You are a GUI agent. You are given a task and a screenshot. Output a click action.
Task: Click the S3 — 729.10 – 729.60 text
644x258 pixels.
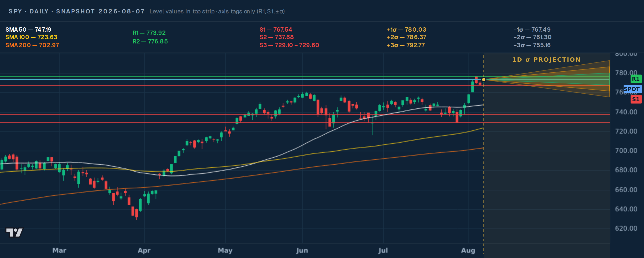(289, 45)
